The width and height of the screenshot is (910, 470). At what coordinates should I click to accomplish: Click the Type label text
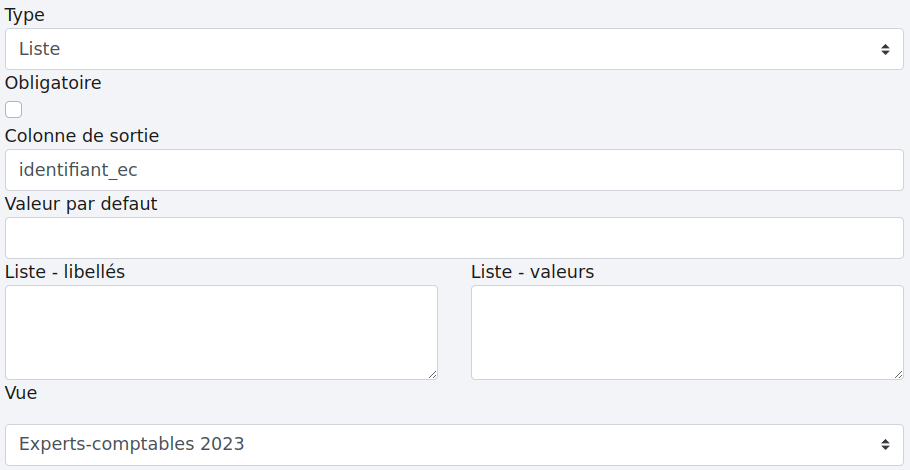(25, 15)
